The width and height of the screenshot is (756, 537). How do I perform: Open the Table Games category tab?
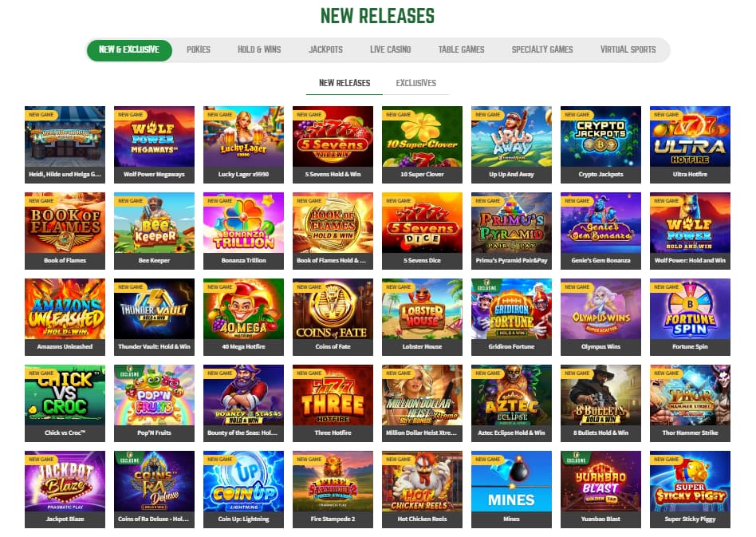point(461,49)
